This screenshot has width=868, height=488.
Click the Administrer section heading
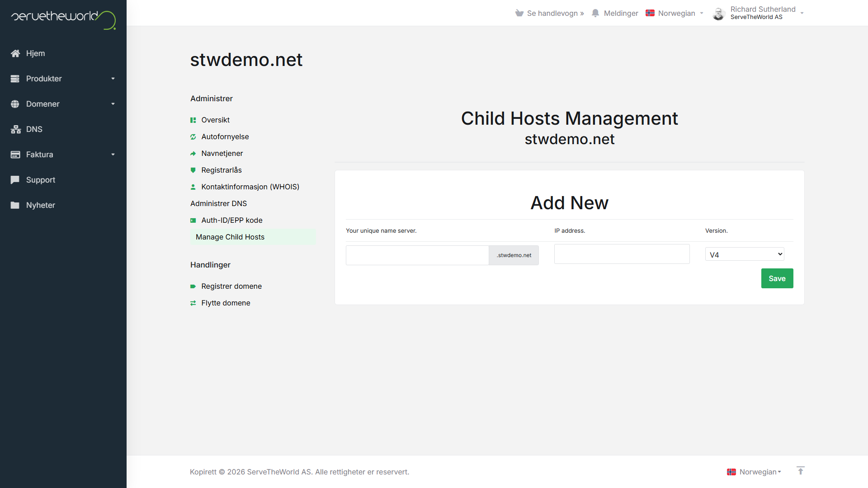pos(212,99)
